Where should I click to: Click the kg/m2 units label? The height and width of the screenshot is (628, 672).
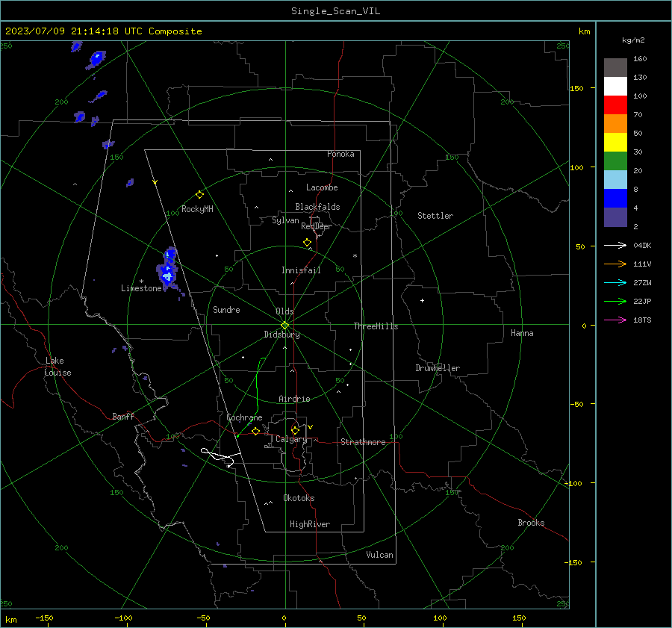point(633,40)
